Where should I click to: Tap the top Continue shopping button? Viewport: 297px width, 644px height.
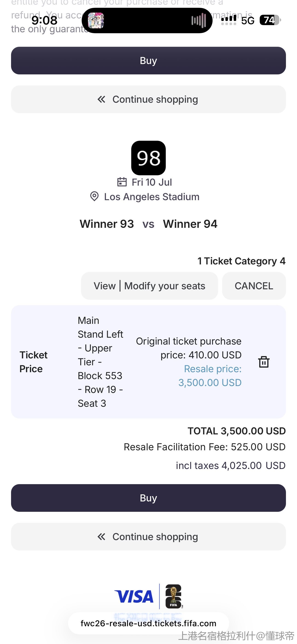pos(148,99)
